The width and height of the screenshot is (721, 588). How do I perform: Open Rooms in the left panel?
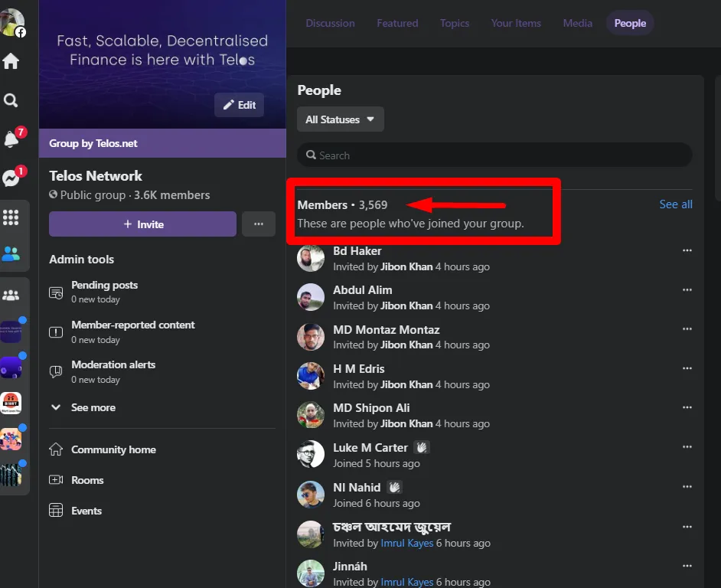coord(161,480)
